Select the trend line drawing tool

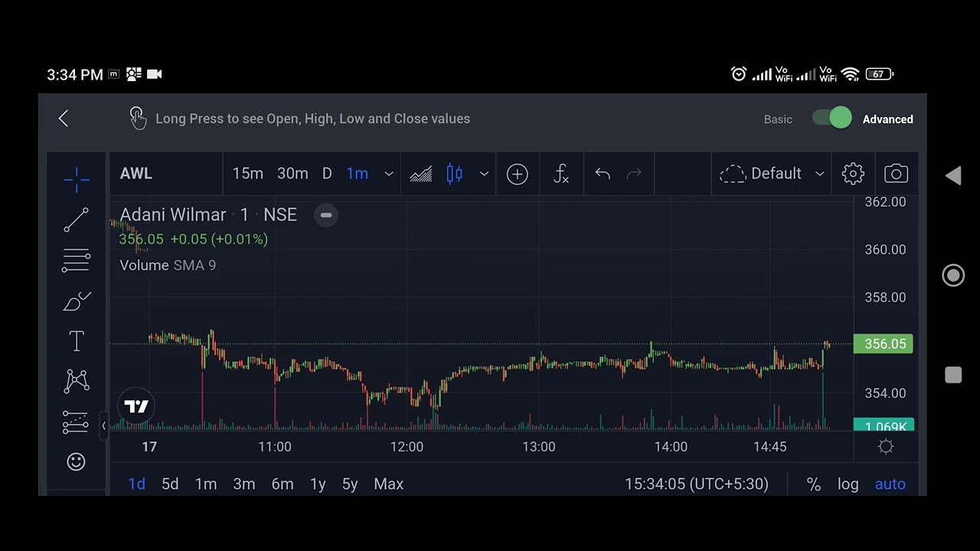[x=77, y=220]
